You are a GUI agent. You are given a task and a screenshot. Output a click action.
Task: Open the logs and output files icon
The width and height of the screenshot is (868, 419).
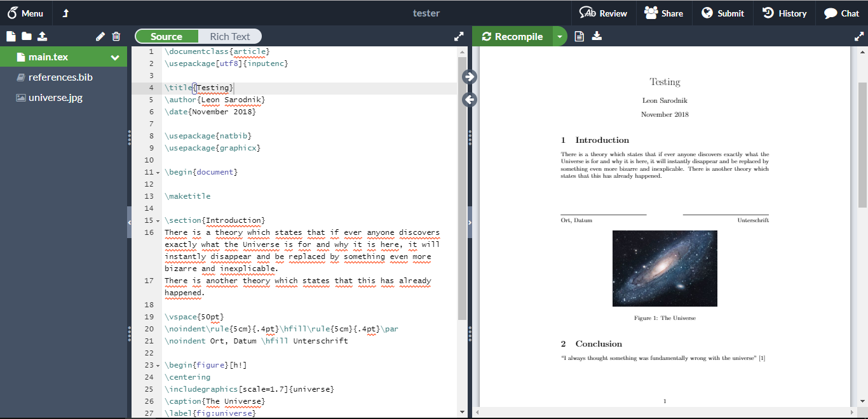(x=579, y=37)
